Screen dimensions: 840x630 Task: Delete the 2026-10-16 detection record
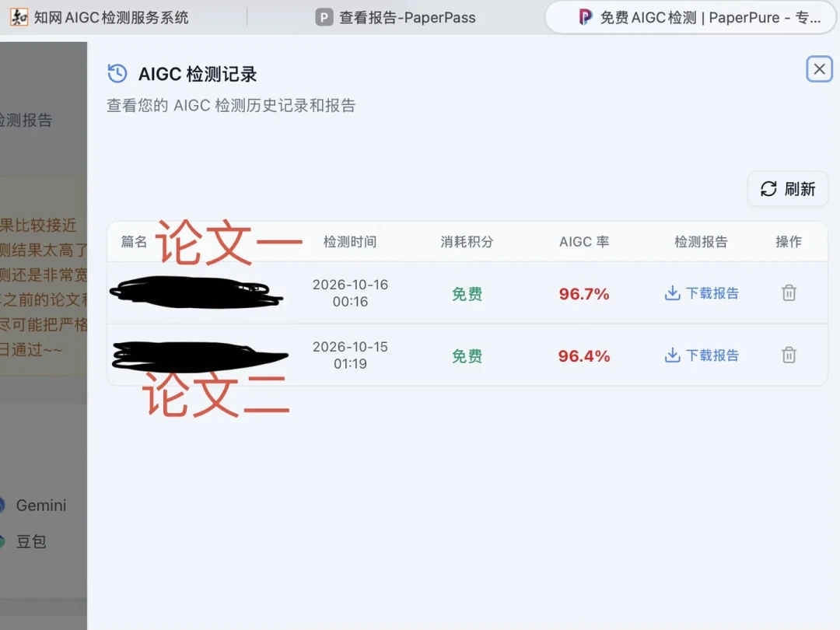789,293
